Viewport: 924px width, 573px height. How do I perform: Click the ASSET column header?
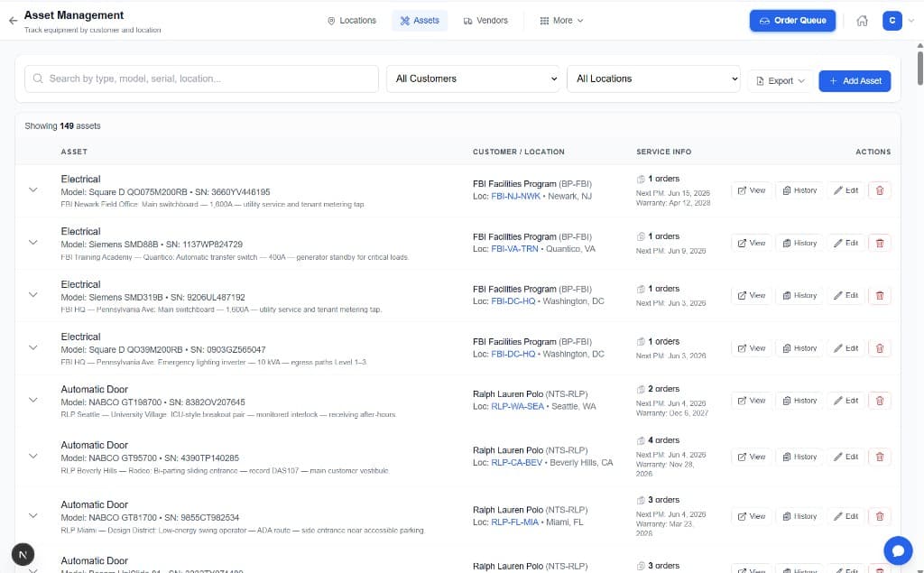[74, 152]
